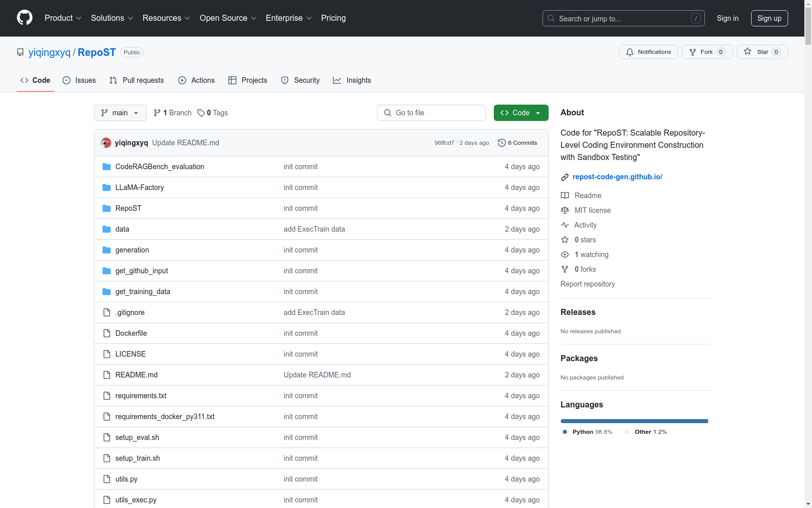This screenshot has width=812, height=508.
Task: Fork the repository with Fork button
Action: 707,52
